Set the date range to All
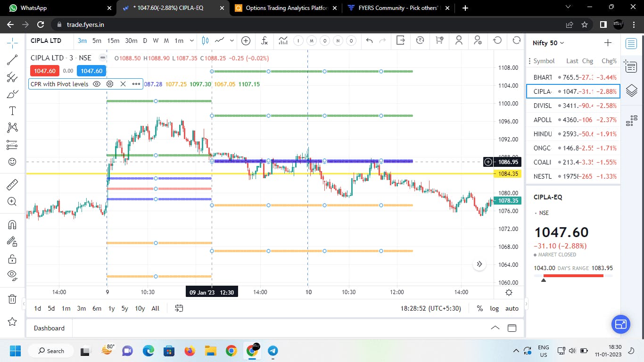 [x=155, y=308]
